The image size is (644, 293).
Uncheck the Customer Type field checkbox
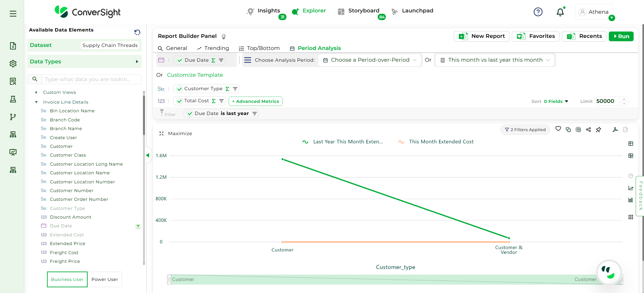tap(180, 89)
